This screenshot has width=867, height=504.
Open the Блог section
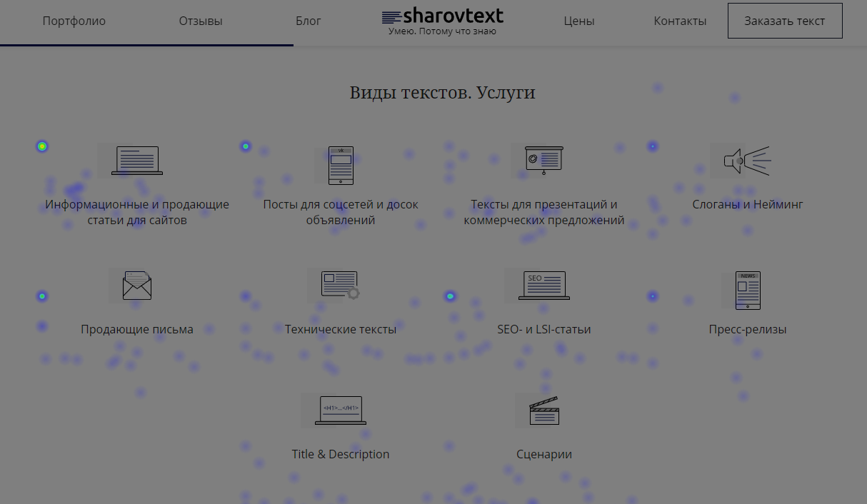pyautogui.click(x=309, y=21)
